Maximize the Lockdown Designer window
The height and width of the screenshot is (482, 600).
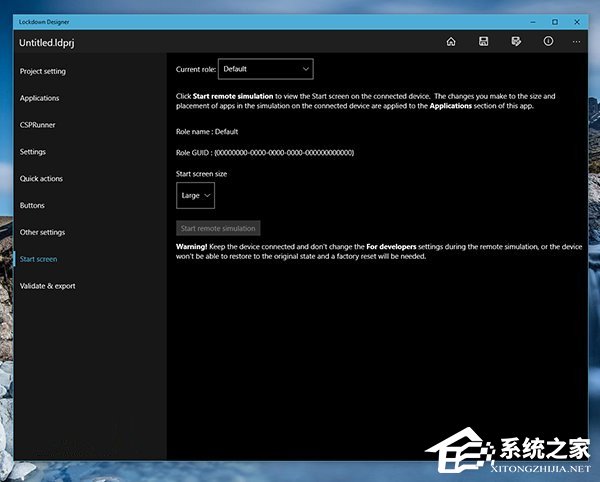(x=555, y=22)
